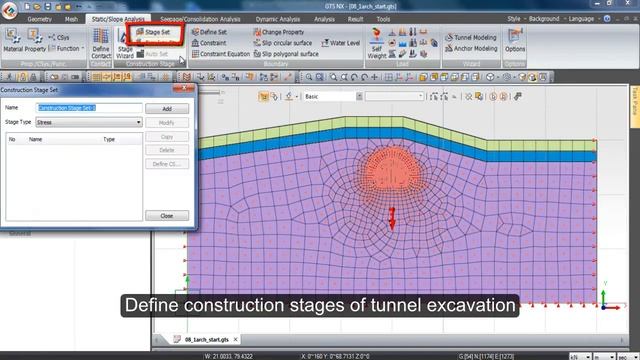Click the CSys coordinate system tool
The image size is (640, 360).
tap(59, 37)
